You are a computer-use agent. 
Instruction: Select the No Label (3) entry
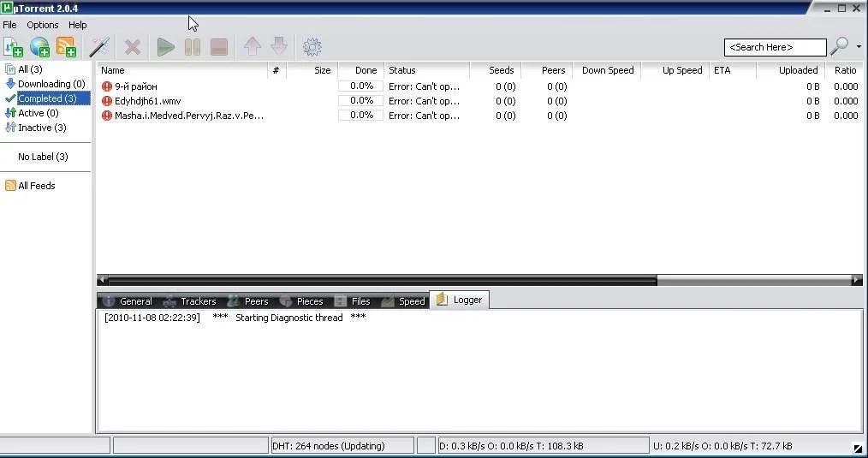pyautogui.click(x=43, y=157)
